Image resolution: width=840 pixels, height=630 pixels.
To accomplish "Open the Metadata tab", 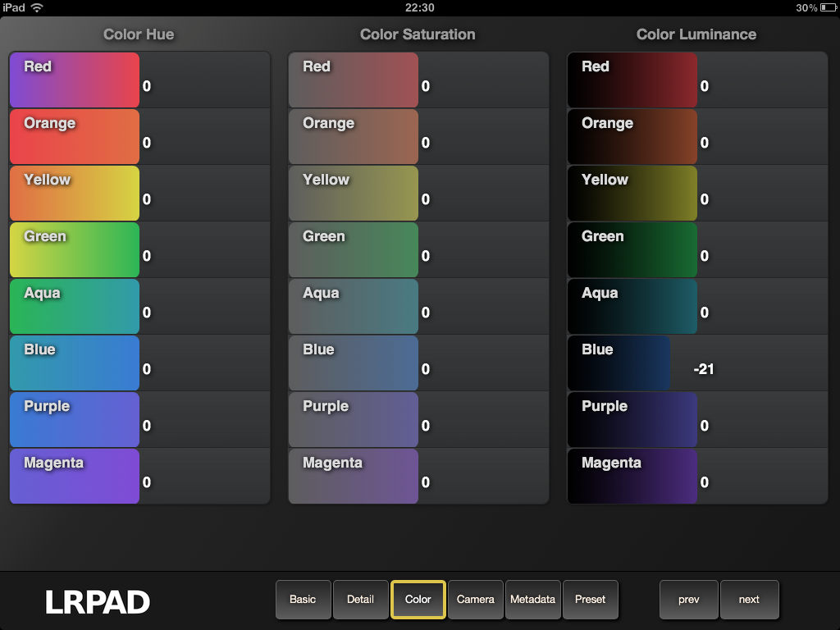I will pyautogui.click(x=532, y=600).
